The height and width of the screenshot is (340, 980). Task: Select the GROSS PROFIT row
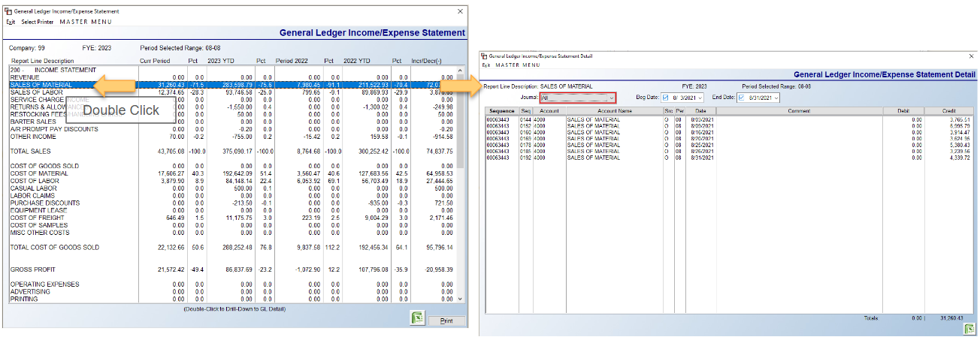233,269
